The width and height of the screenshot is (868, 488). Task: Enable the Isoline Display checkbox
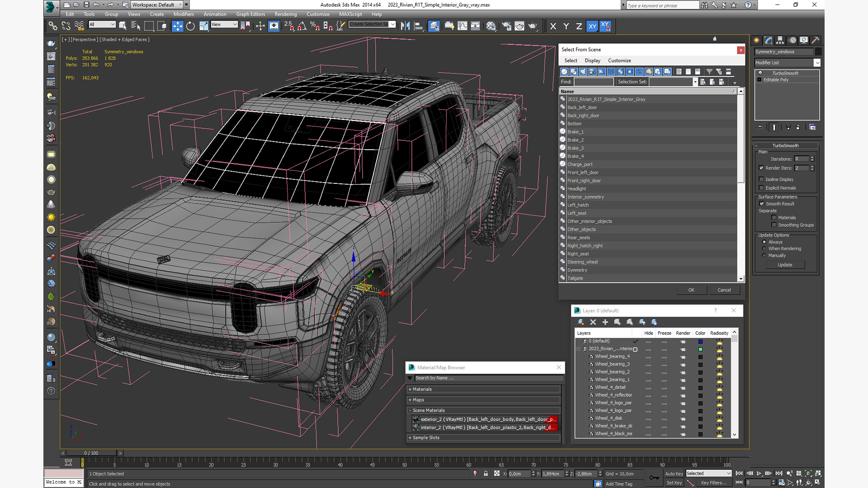[761, 179]
